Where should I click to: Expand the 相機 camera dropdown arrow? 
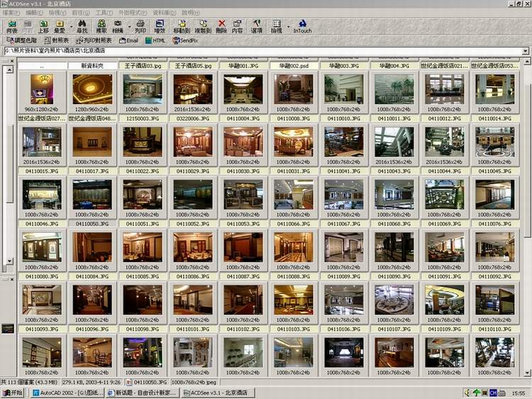coord(129,26)
